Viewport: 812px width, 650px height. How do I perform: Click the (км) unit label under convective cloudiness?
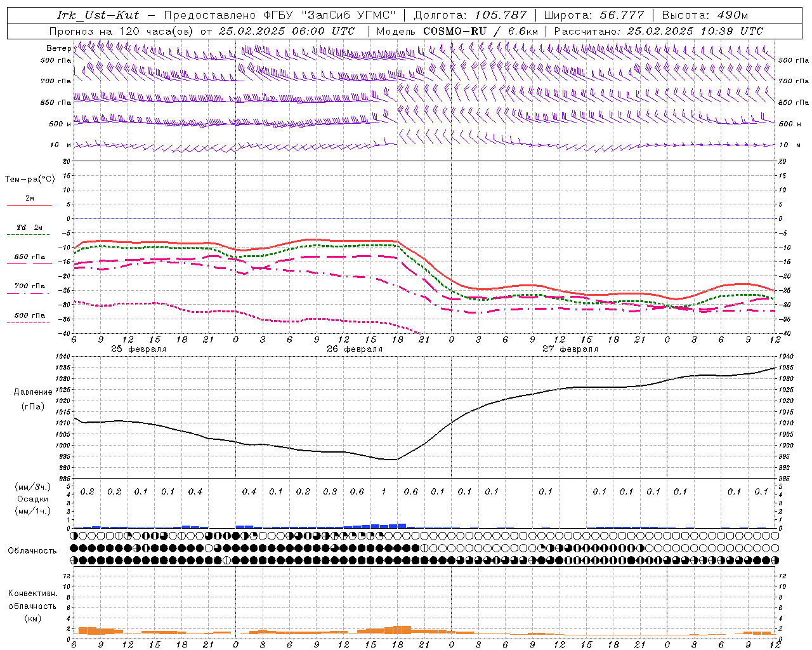coord(33,618)
